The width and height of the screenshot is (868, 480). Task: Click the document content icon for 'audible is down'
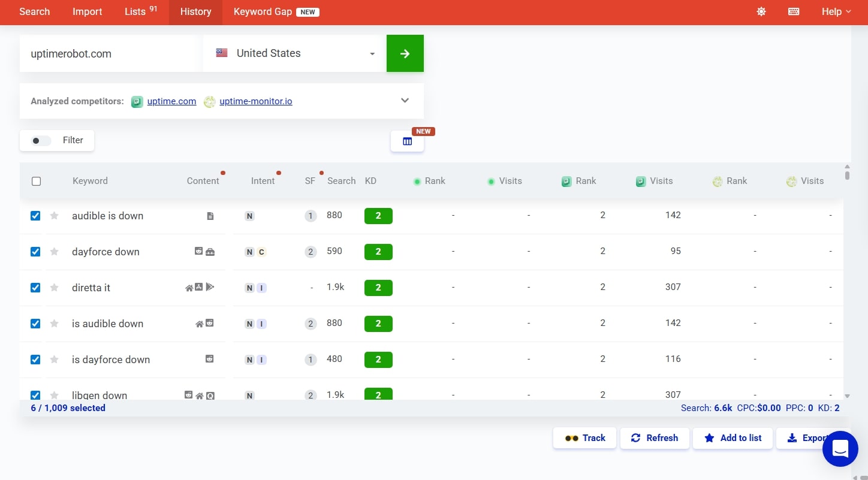(x=210, y=216)
